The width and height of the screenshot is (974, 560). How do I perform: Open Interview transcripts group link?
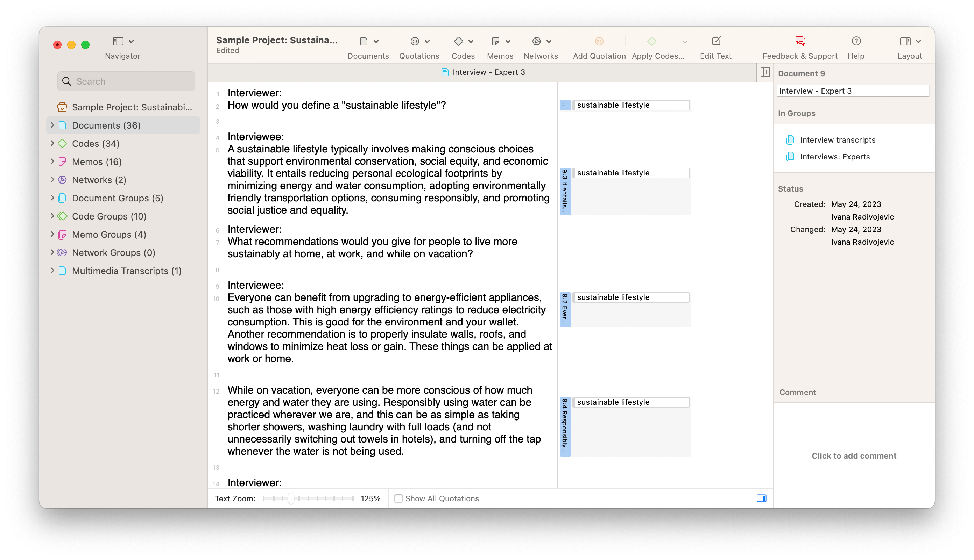coord(838,139)
